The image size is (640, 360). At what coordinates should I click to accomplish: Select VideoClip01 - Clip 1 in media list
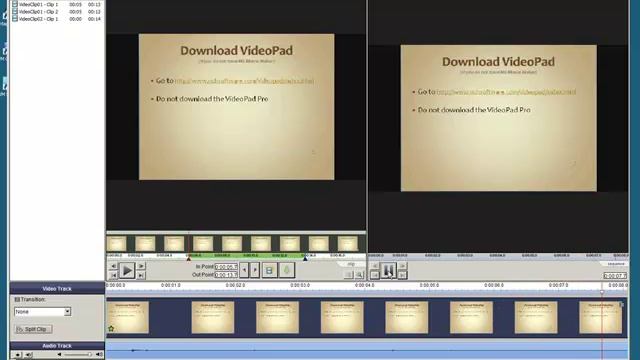(56, 4)
